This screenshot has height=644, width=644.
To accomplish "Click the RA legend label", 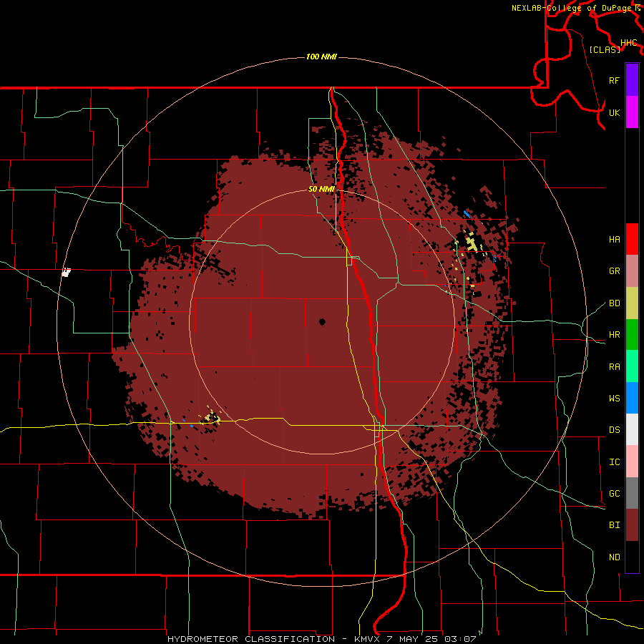I will 614,366.
